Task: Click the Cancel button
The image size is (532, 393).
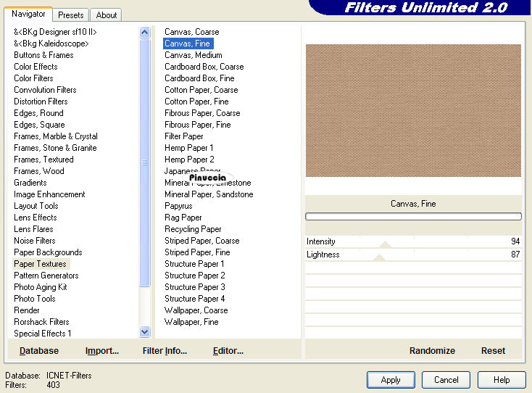Action: pos(446,380)
